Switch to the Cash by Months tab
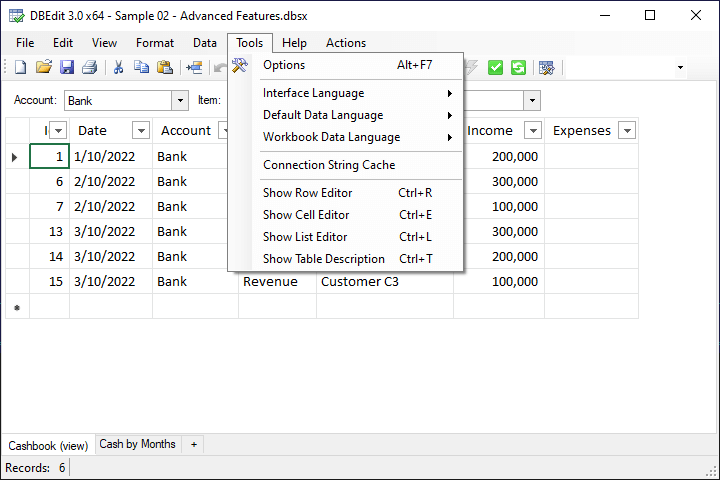 137,444
